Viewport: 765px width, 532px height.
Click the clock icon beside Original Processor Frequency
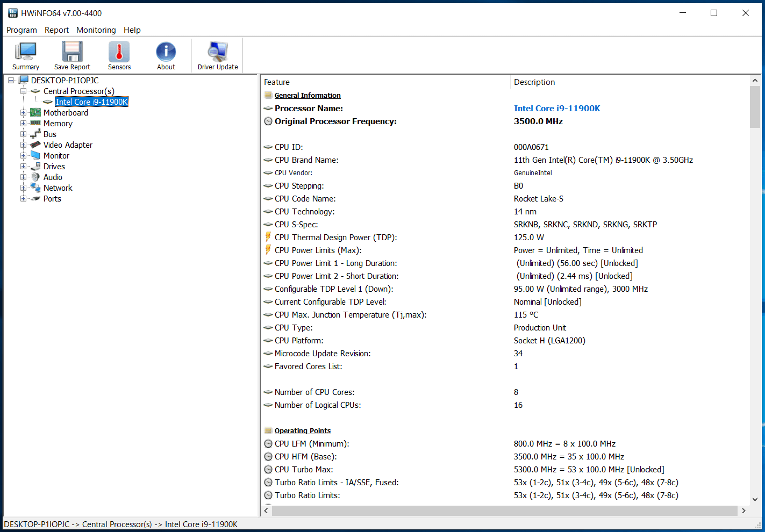tap(268, 121)
